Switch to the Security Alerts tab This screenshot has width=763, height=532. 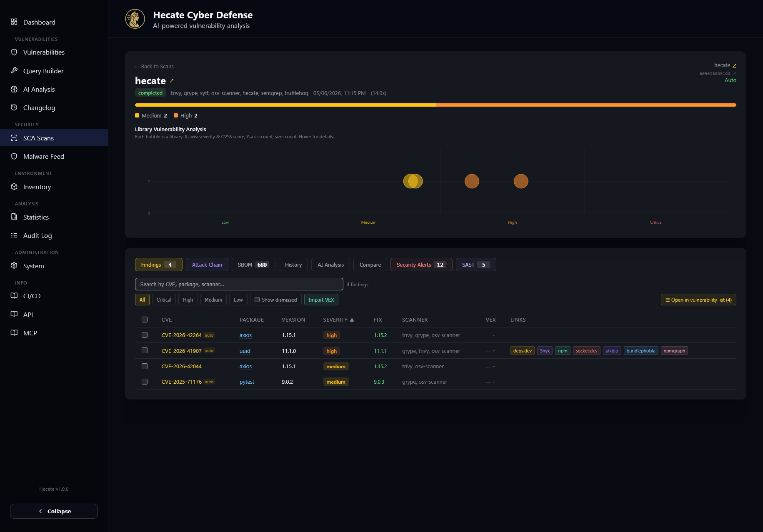coord(421,265)
